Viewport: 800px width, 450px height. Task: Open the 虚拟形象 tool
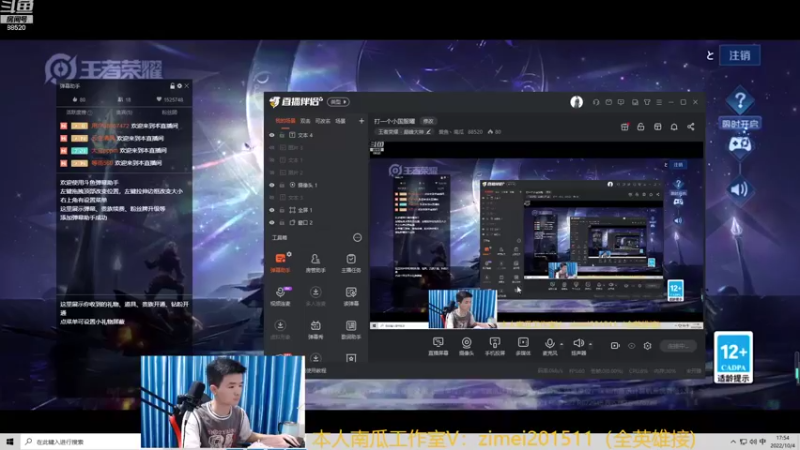click(280, 330)
